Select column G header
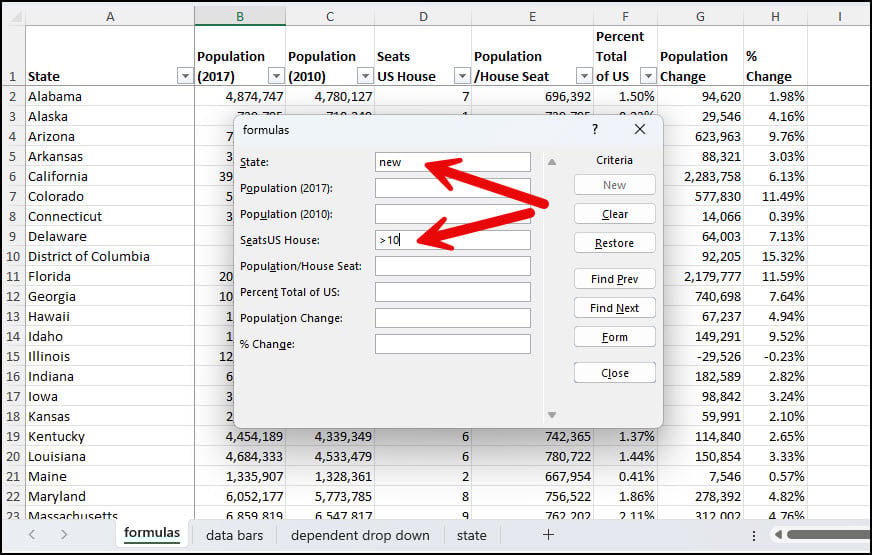 (700, 16)
